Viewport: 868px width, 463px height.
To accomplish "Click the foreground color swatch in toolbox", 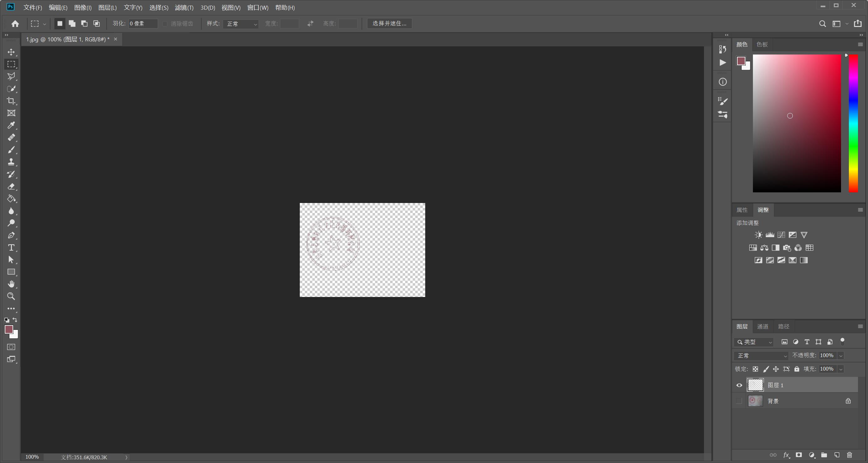I will [9, 329].
